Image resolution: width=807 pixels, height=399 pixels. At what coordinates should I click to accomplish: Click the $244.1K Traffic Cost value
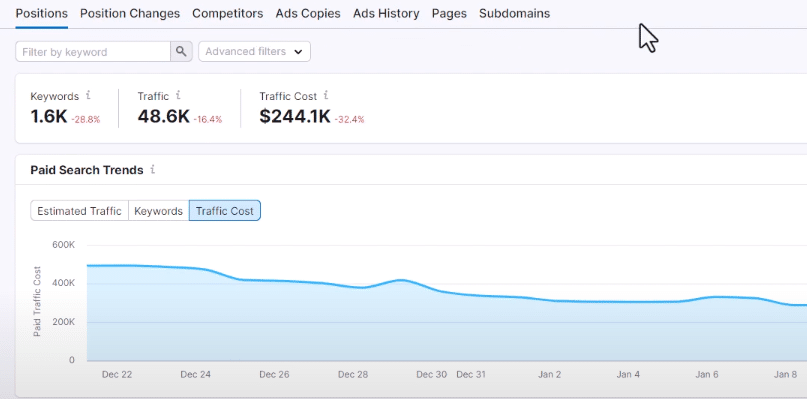(x=295, y=116)
